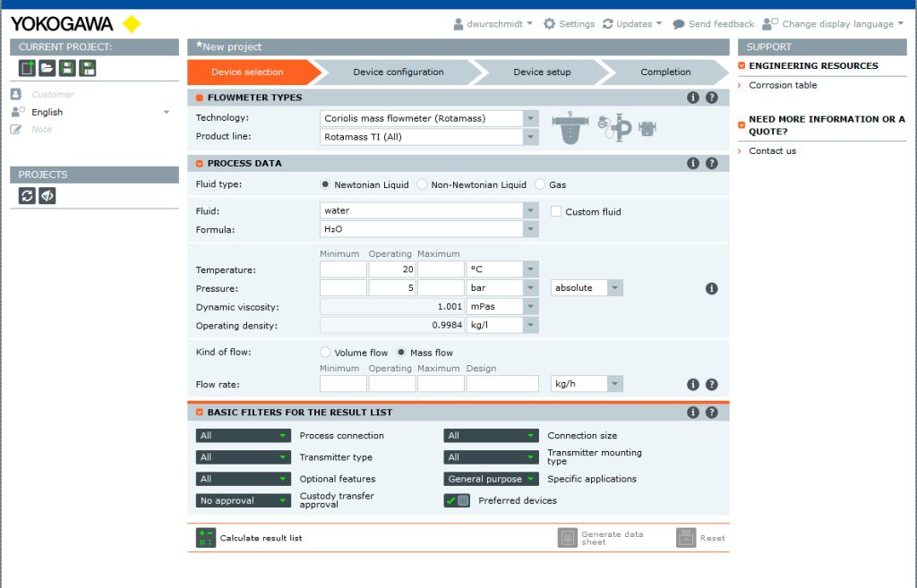Select the second flowmeter type icon
917x588 pixels.
pyautogui.click(x=614, y=127)
